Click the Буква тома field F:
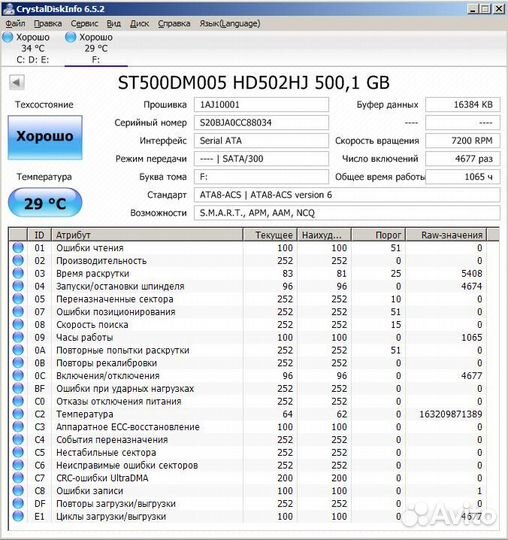 click(x=261, y=177)
